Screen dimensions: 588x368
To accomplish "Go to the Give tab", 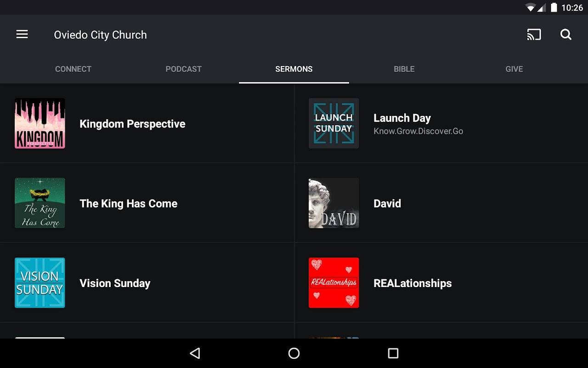I will tap(514, 69).
